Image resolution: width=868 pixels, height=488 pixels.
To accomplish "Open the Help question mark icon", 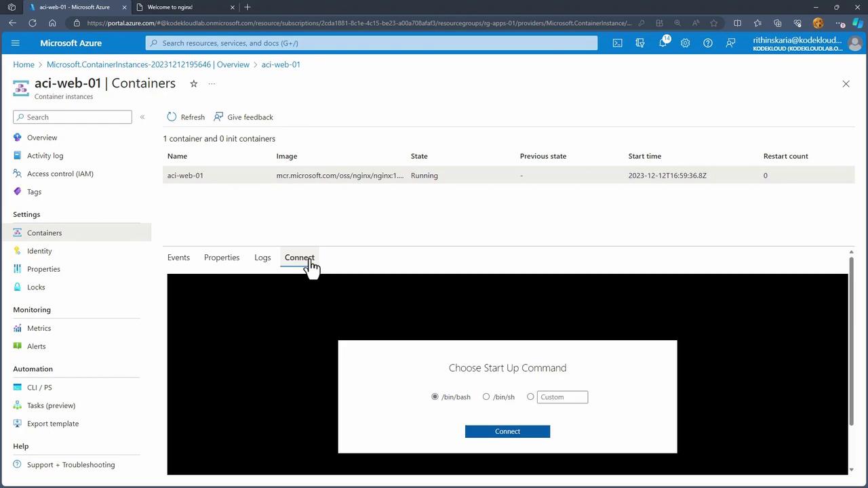I will coord(708,43).
